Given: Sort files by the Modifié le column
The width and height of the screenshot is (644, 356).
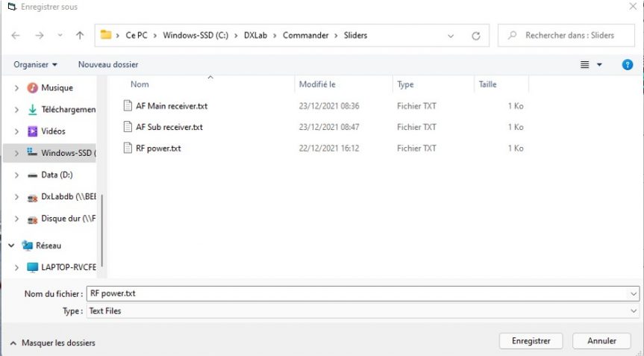Looking at the screenshot, I should [x=317, y=84].
